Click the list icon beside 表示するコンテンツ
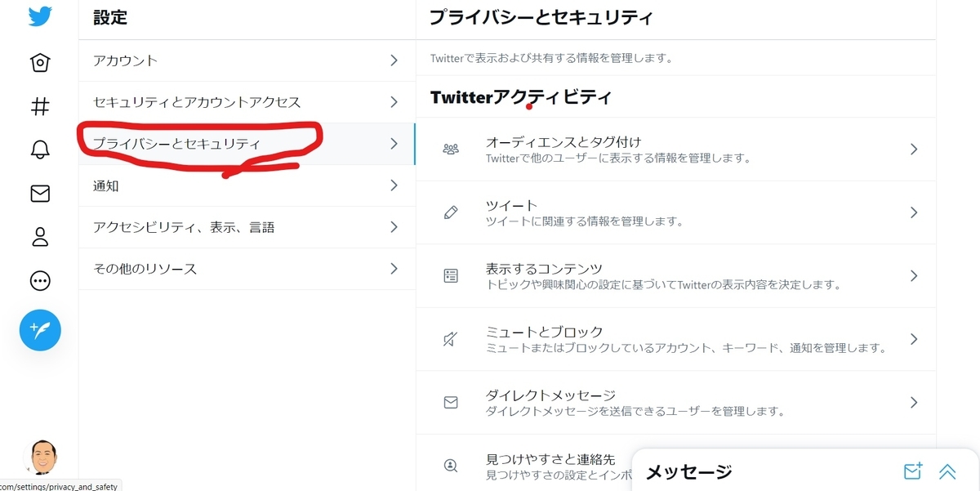 click(451, 276)
